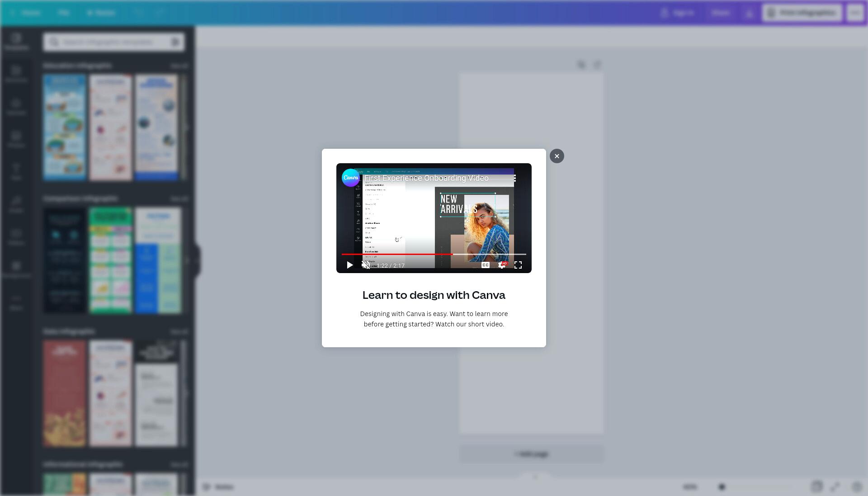Click the Learn to design with Canva heading

[x=434, y=295]
